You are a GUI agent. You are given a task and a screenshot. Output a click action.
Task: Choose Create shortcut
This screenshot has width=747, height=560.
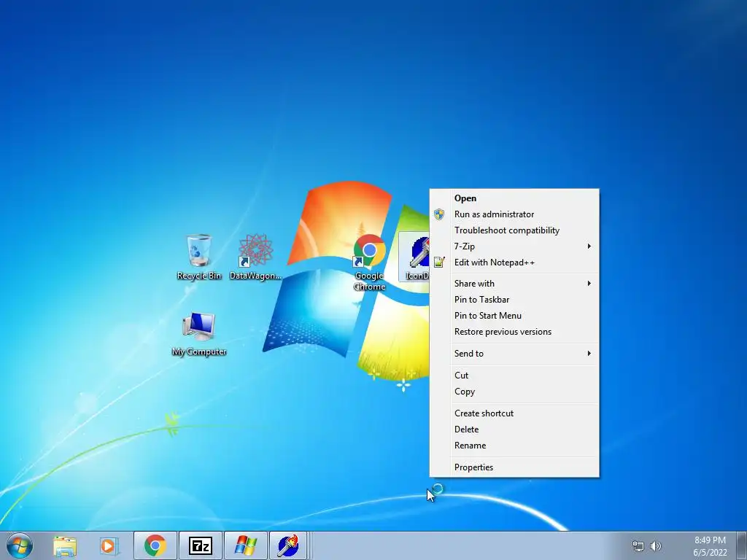[514, 413]
